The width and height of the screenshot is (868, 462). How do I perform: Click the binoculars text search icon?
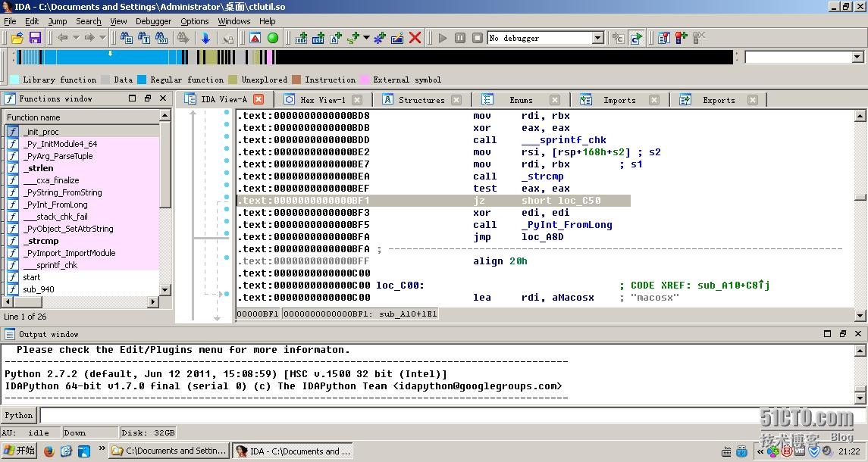click(x=144, y=38)
